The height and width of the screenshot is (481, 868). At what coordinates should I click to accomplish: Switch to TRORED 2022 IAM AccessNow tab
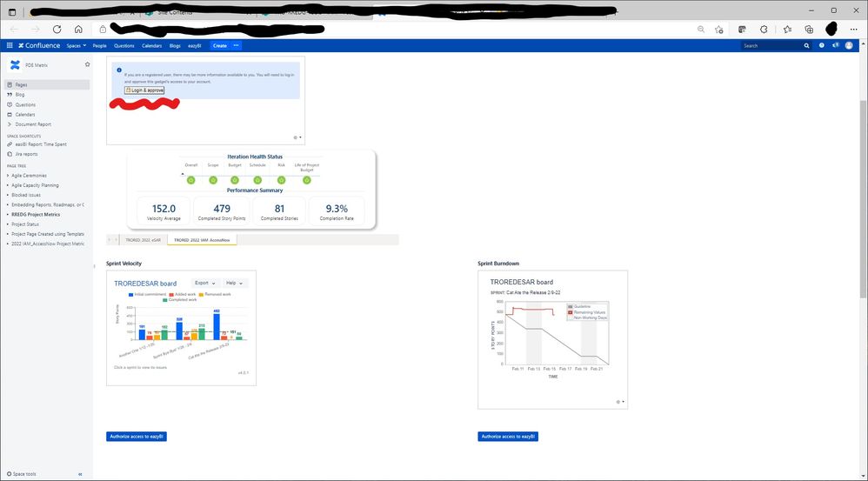point(202,240)
